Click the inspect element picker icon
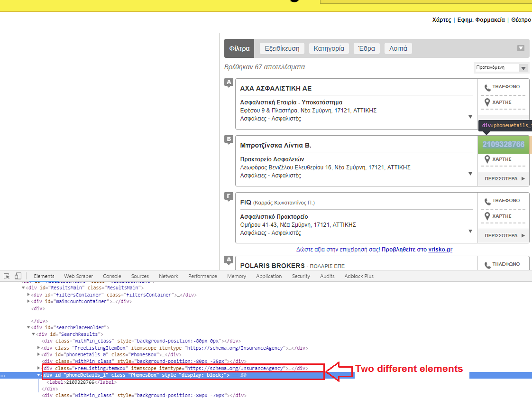 (x=7, y=276)
